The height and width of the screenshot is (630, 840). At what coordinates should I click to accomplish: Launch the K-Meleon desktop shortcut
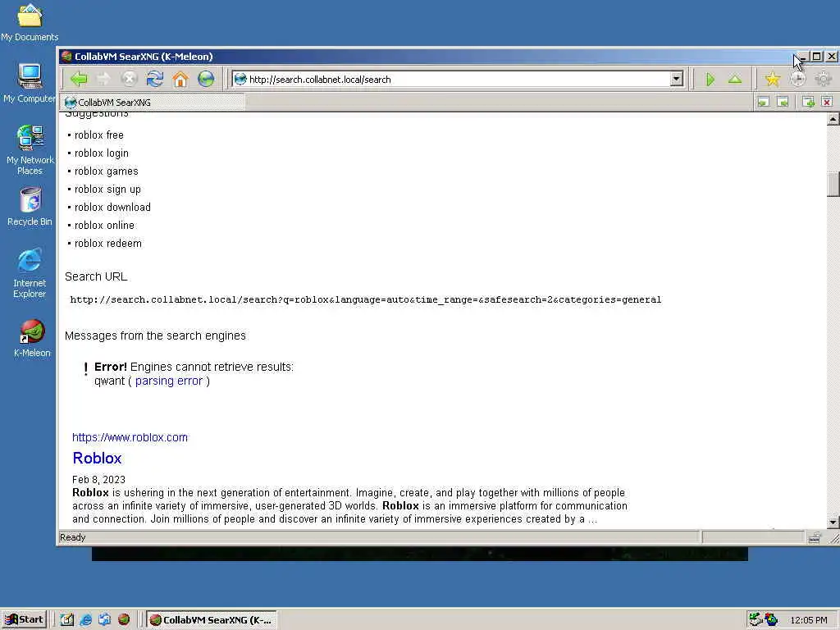(32, 338)
